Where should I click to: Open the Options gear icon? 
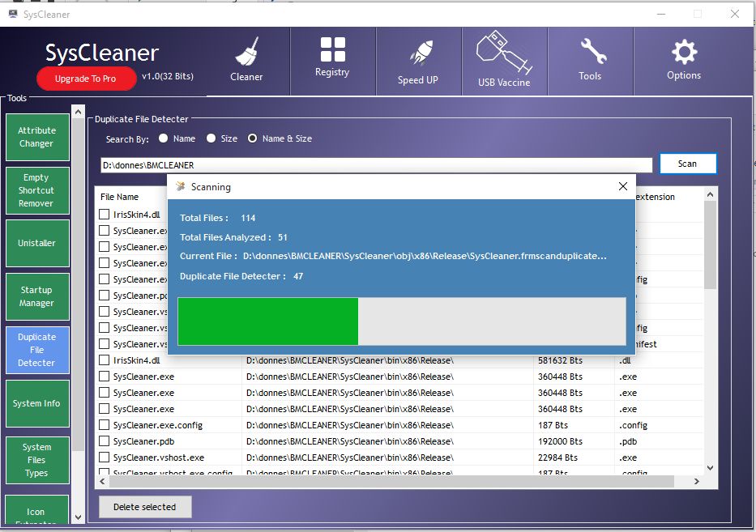[x=684, y=53]
